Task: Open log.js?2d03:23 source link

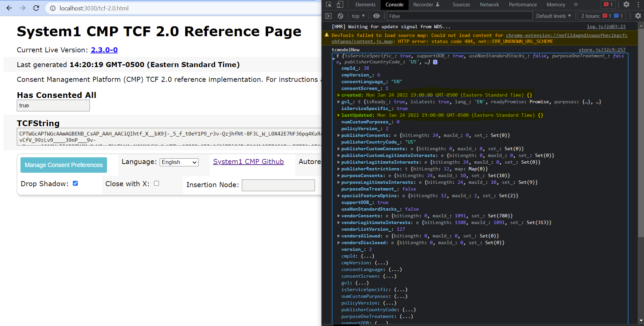Action: point(606,26)
